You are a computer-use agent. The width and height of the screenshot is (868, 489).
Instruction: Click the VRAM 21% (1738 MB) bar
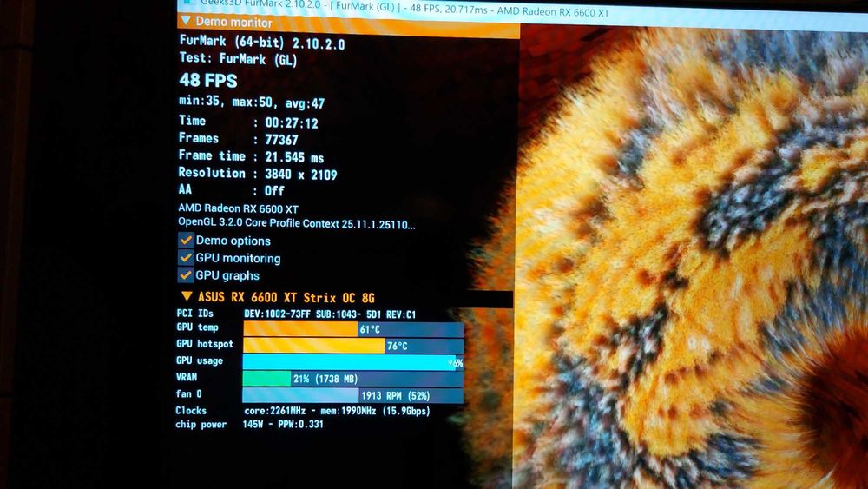[x=352, y=379]
